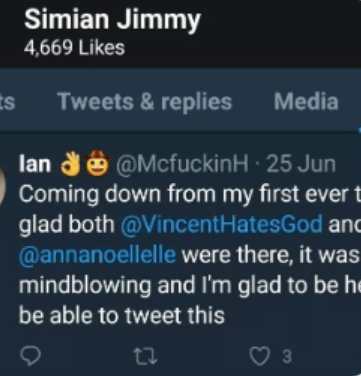The image size is (361, 376).
Task: Switch to the Tweets & replies tab
Action: pyautogui.click(x=144, y=101)
